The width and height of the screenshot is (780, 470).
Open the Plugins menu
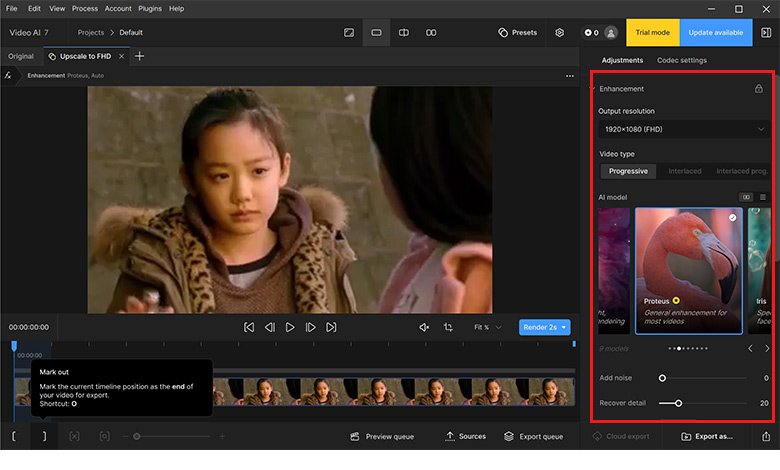point(150,8)
